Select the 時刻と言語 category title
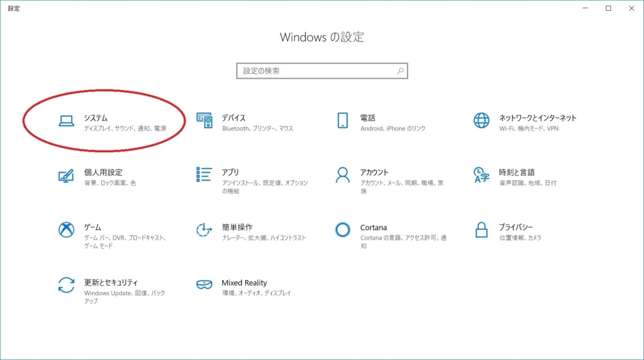This screenshot has width=644, height=360. click(x=517, y=172)
